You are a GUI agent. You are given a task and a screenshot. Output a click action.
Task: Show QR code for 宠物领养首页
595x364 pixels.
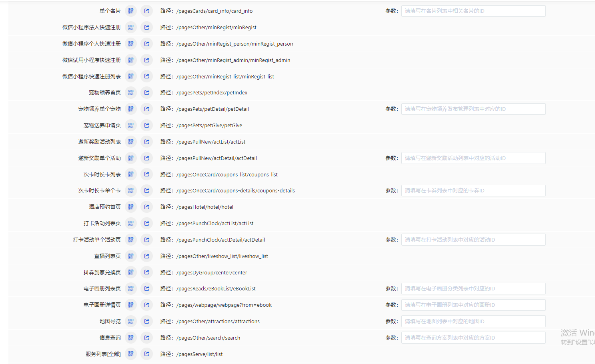131,93
